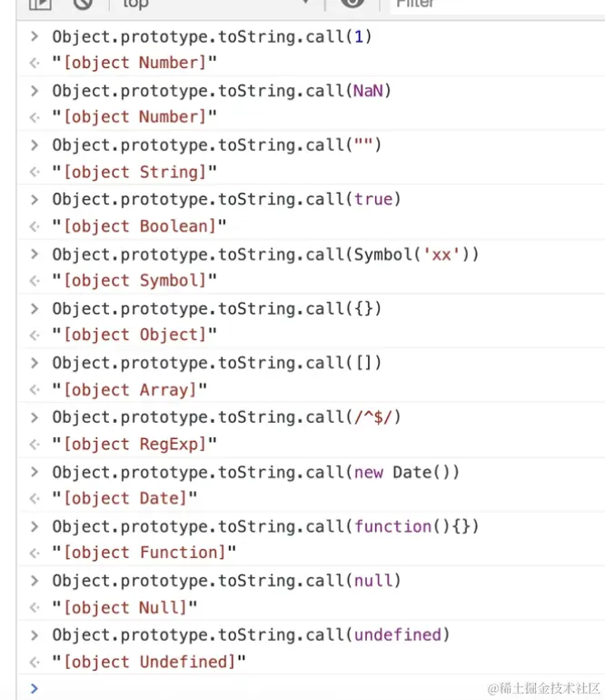Click the blue console prompt line

point(311,688)
